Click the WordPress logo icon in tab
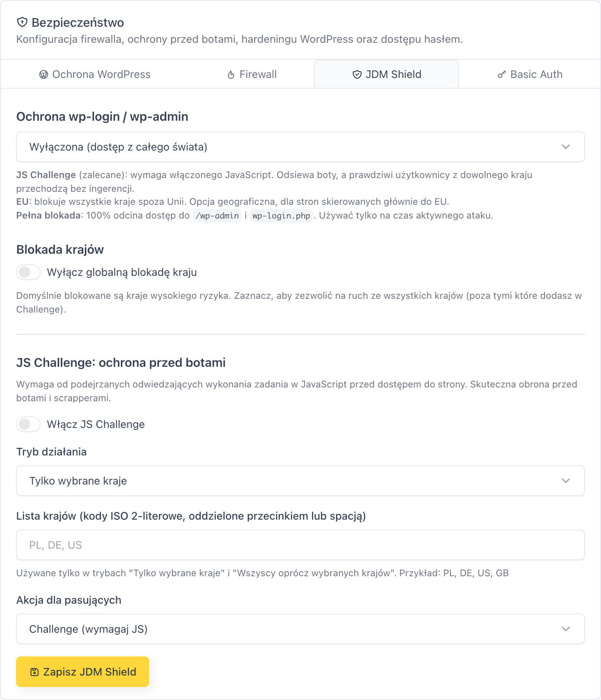Viewport: 601px width, 700px height. pos(44,75)
